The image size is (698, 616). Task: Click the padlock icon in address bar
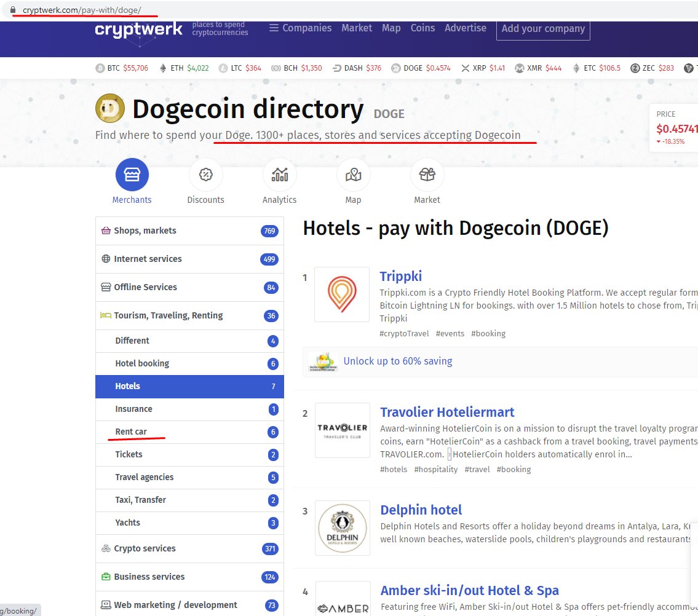point(13,10)
